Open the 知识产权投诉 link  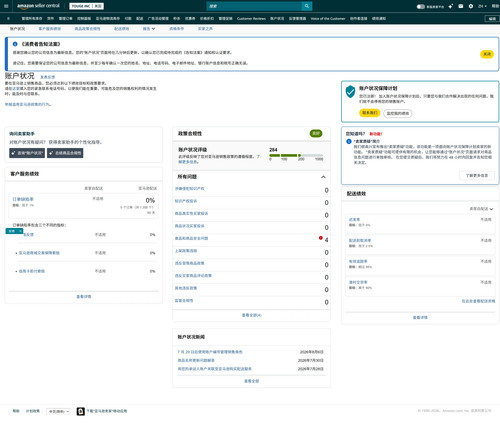pyautogui.click(x=186, y=201)
